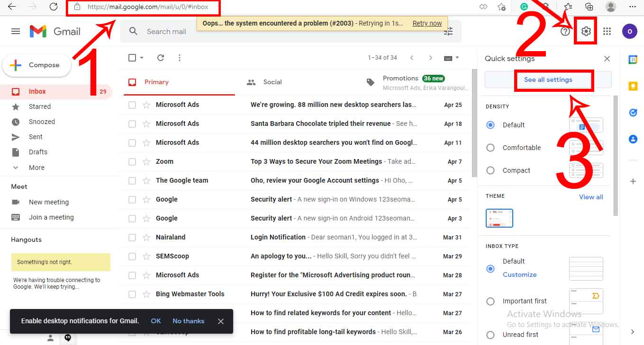Open Gmail Support help icon
644x345 pixels.
tap(565, 31)
